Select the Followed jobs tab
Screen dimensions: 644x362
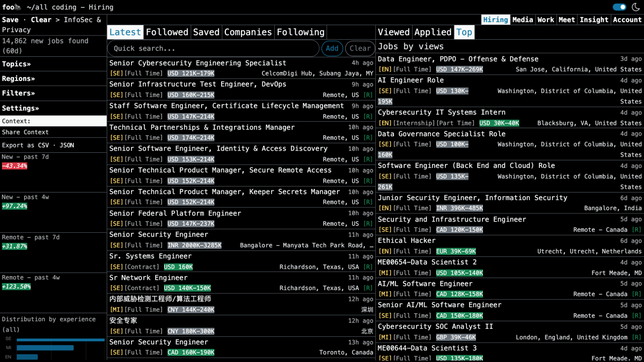[167, 32]
